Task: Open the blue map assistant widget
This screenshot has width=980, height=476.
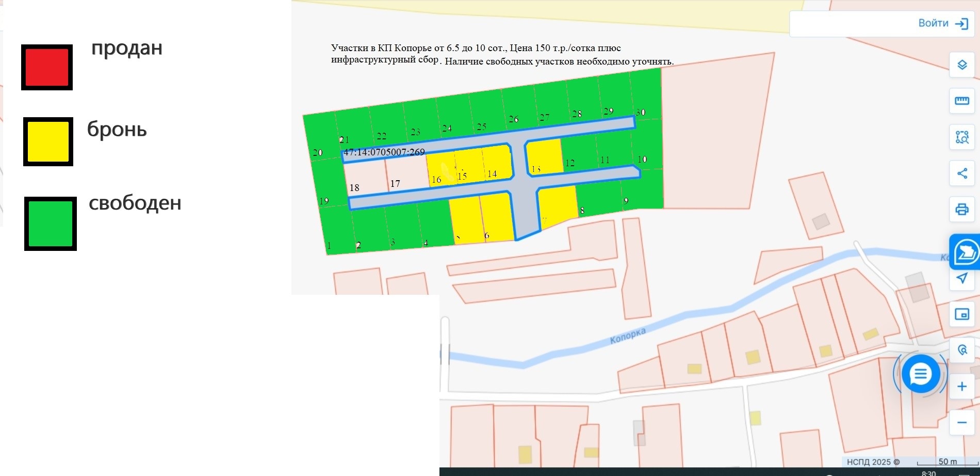Action: (965, 252)
